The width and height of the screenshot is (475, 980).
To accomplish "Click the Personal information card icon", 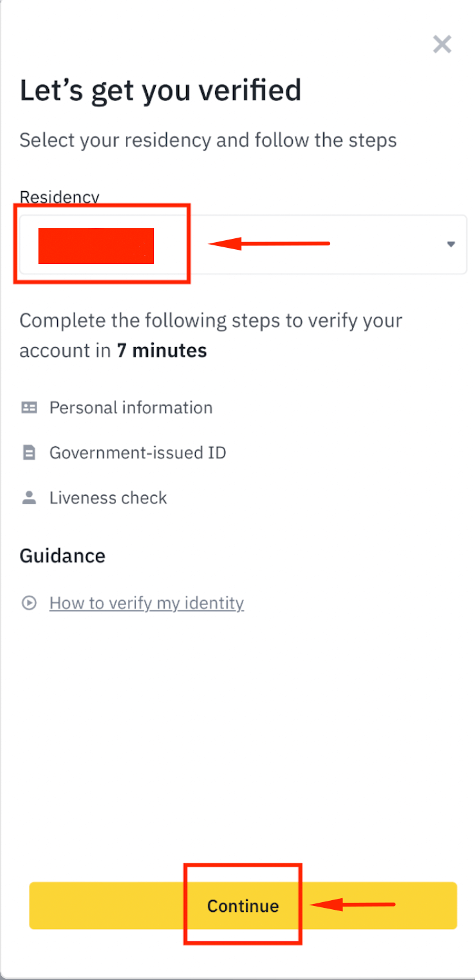I will [x=30, y=407].
